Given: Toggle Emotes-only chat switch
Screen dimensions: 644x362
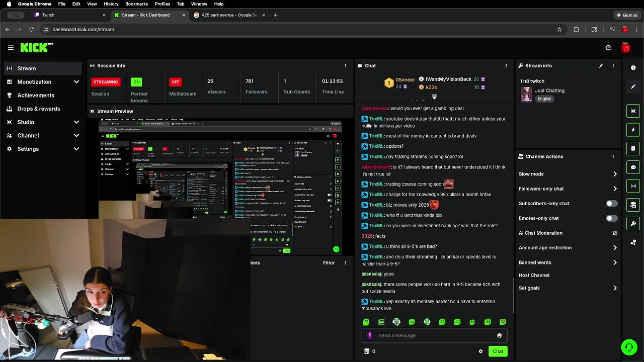Looking at the screenshot, I should (611, 218).
